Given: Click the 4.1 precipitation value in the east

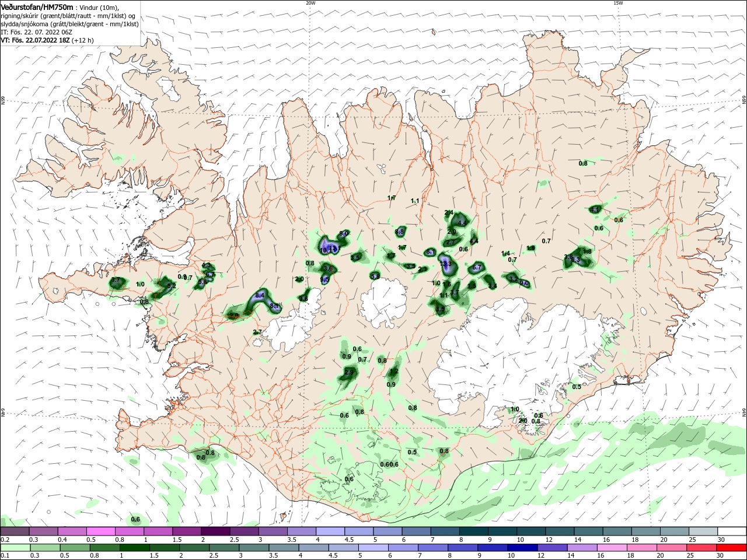Looking at the screenshot, I should coord(595,209).
